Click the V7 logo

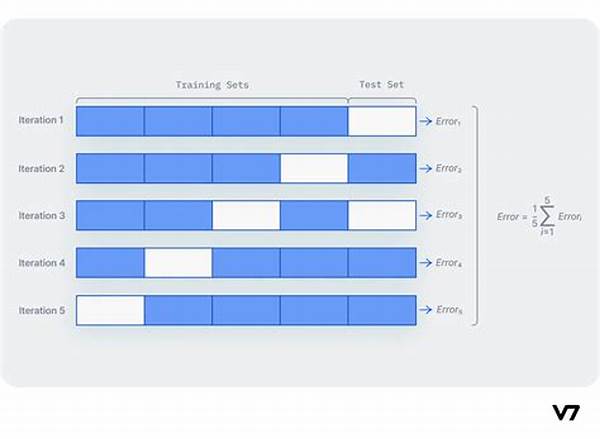point(566,412)
